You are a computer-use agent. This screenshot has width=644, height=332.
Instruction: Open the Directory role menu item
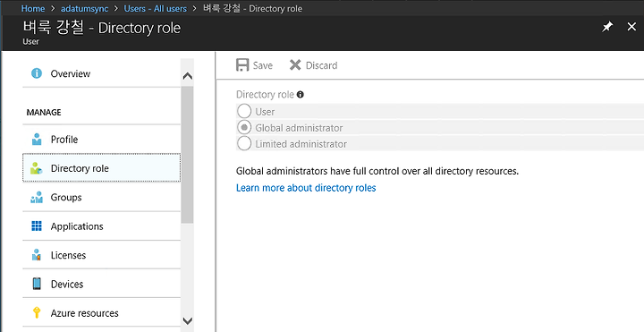pyautogui.click(x=101, y=167)
